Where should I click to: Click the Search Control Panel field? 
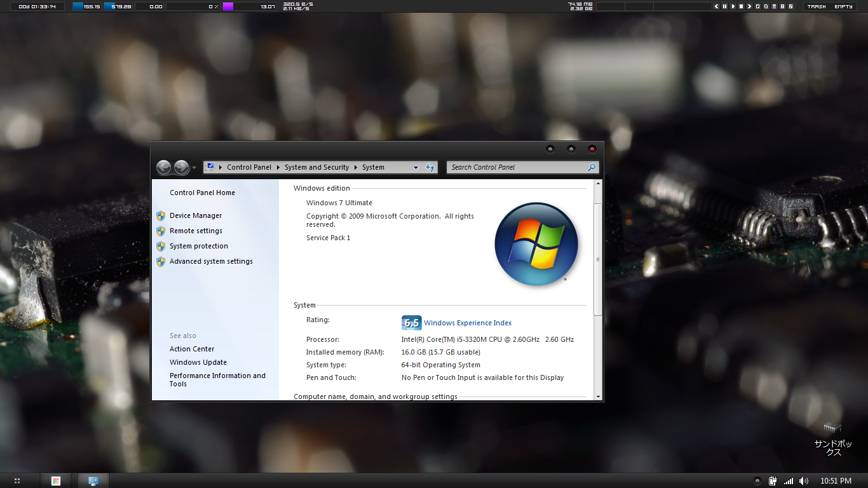[516, 167]
